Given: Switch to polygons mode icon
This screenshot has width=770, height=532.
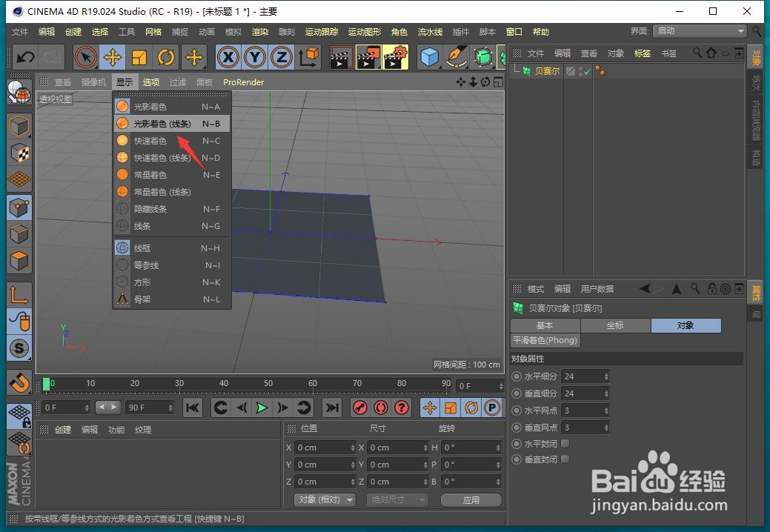Looking at the screenshot, I should [19, 261].
